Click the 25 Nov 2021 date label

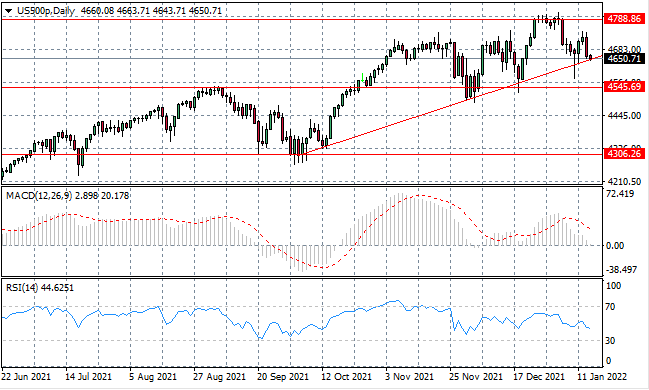[x=476, y=377]
